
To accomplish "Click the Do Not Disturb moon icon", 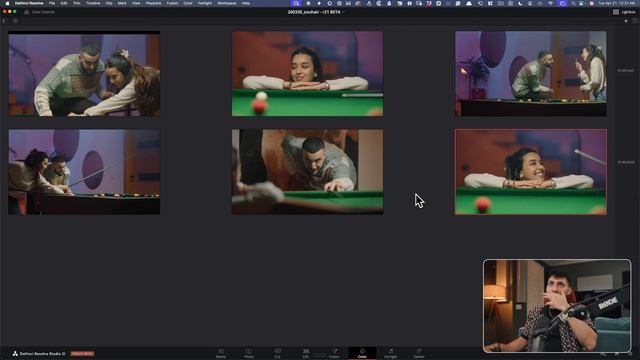I will point(520,3).
